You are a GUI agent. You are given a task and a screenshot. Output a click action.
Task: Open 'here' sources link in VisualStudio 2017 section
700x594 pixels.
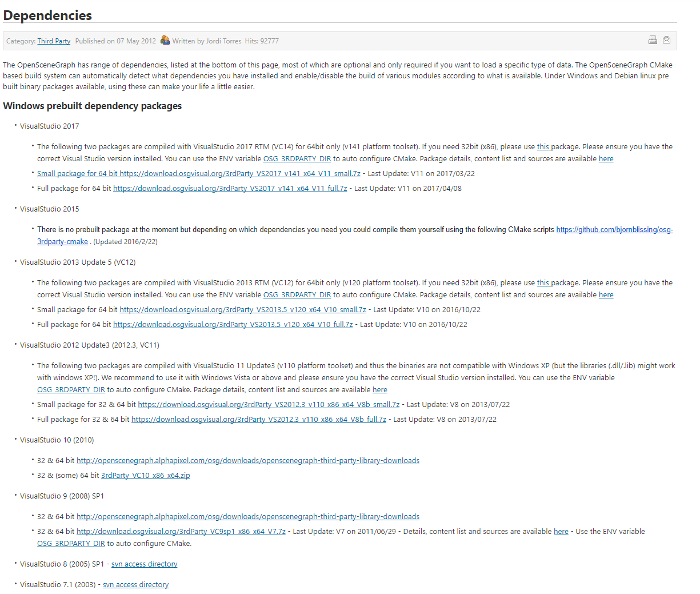[x=606, y=159]
